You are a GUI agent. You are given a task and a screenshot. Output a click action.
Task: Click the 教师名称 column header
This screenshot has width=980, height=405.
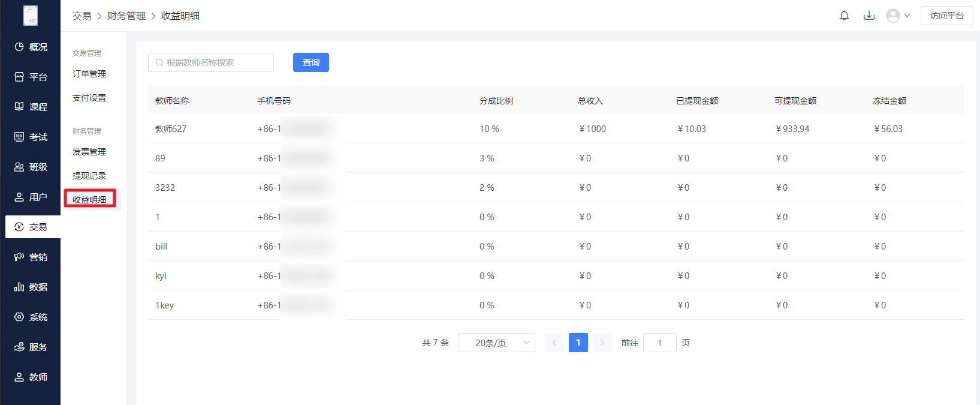click(x=172, y=101)
